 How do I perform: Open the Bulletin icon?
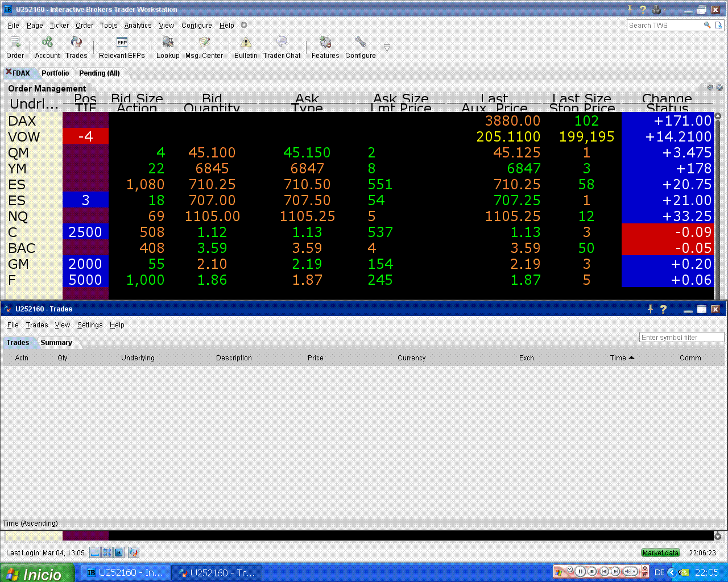(246, 48)
